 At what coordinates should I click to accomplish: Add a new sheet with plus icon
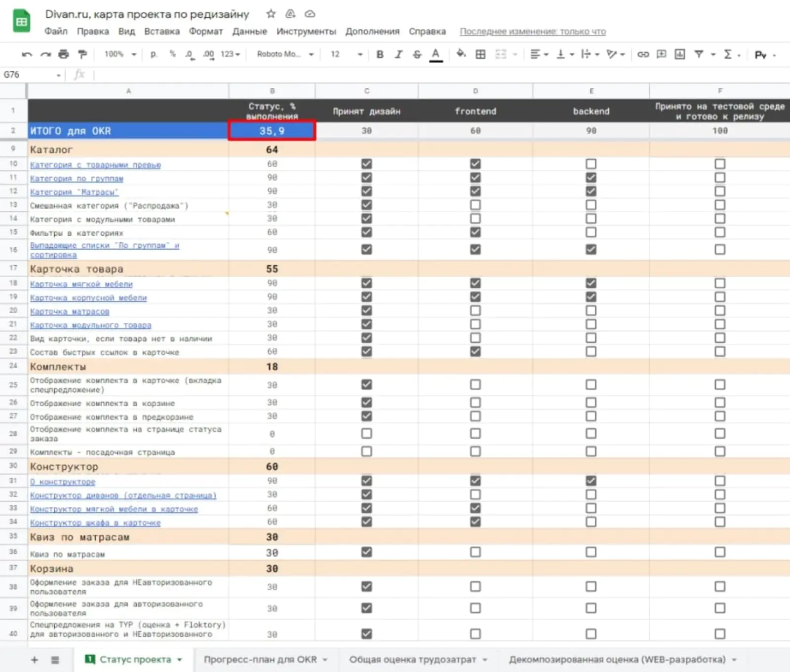point(35,660)
